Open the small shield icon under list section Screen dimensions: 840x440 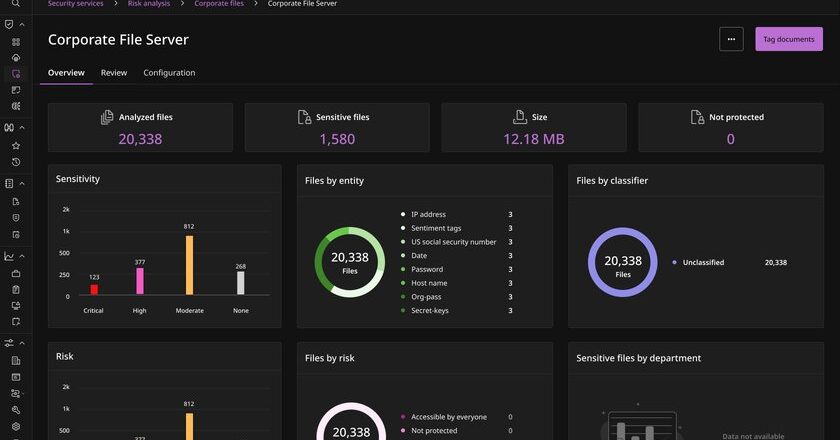coord(16,218)
